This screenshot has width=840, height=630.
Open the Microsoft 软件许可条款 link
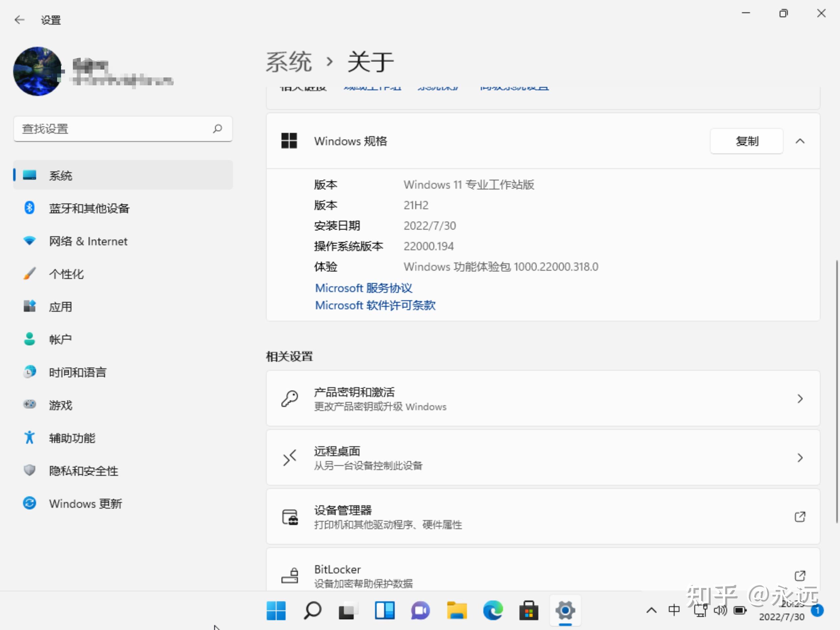375,305
